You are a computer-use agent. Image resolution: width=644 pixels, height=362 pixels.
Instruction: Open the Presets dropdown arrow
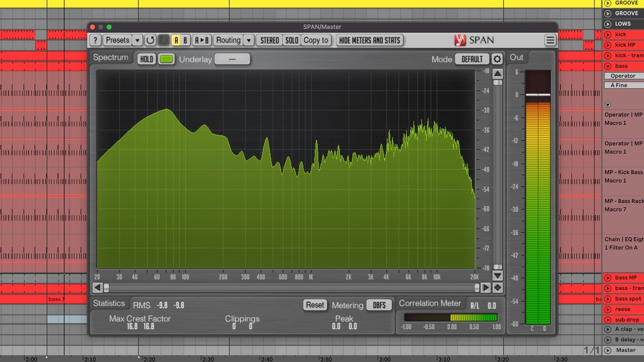137,40
